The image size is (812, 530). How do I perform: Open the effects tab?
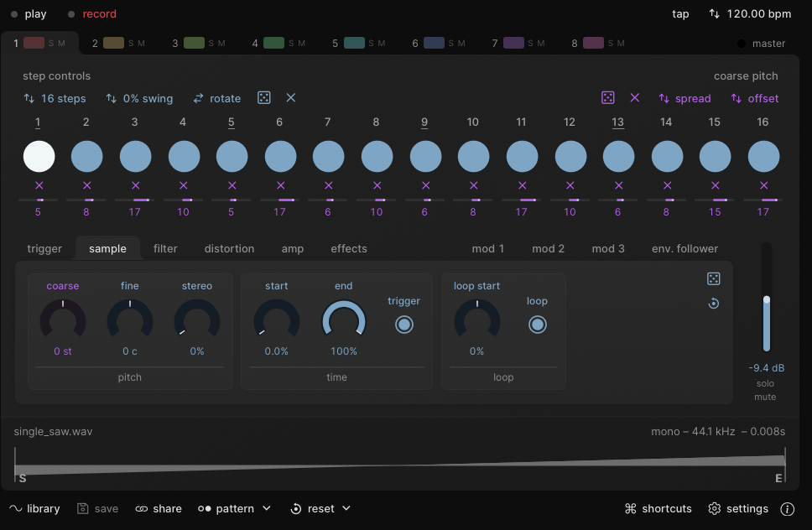[x=349, y=249]
